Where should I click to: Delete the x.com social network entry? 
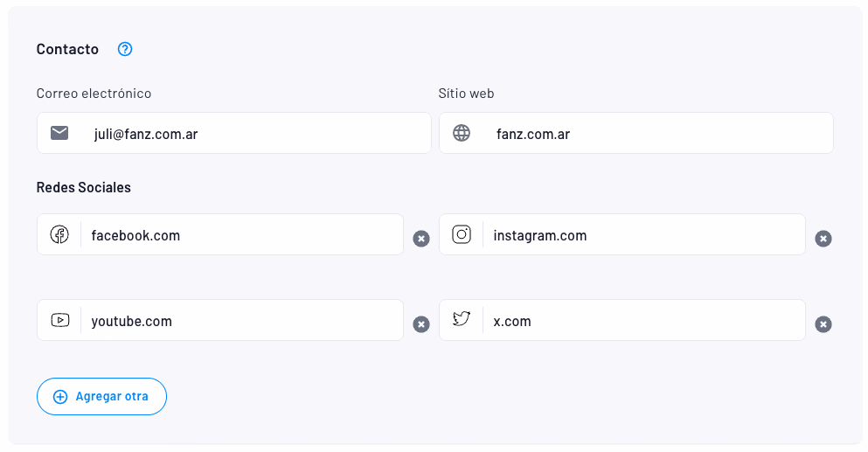823,324
